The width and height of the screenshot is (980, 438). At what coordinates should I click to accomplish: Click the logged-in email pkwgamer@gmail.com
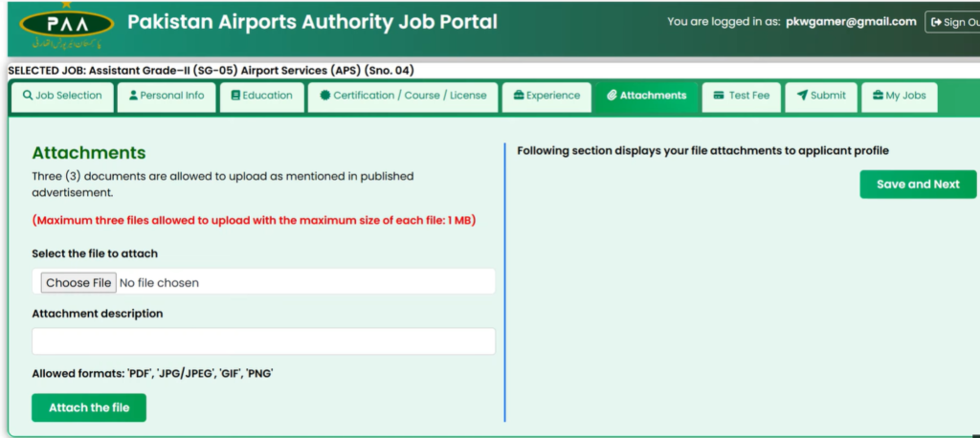pos(851,22)
